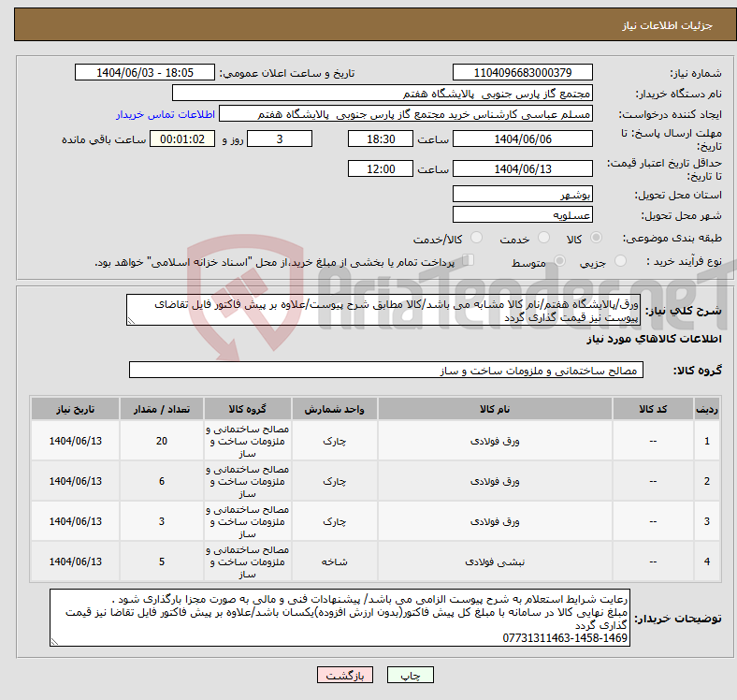Screen dimensions: 737x700
Task: Click the validity time field 12:00
Action: pos(381,168)
